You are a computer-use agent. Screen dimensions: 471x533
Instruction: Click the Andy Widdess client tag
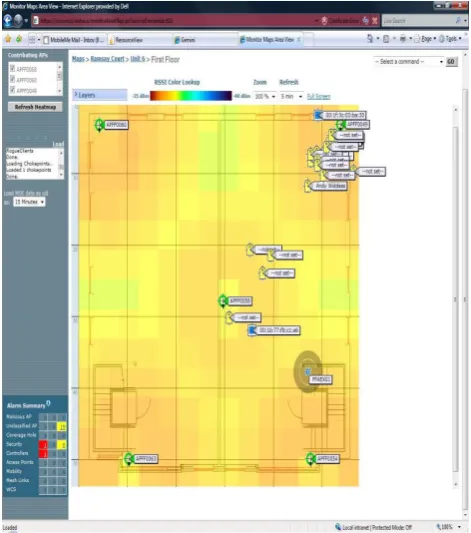point(329,186)
